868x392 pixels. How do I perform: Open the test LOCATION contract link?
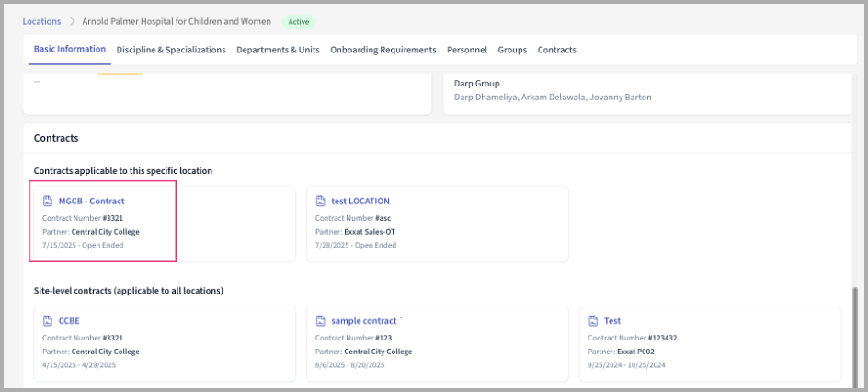click(360, 201)
